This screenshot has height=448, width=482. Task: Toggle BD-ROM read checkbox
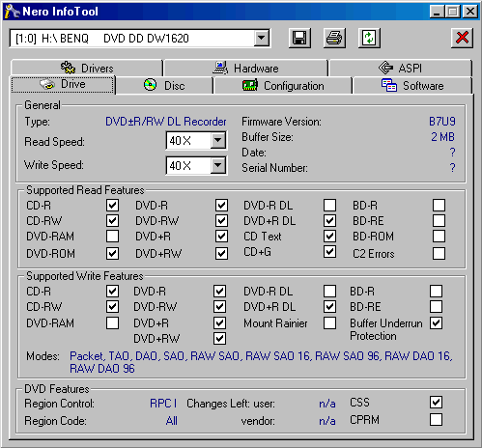(439, 236)
